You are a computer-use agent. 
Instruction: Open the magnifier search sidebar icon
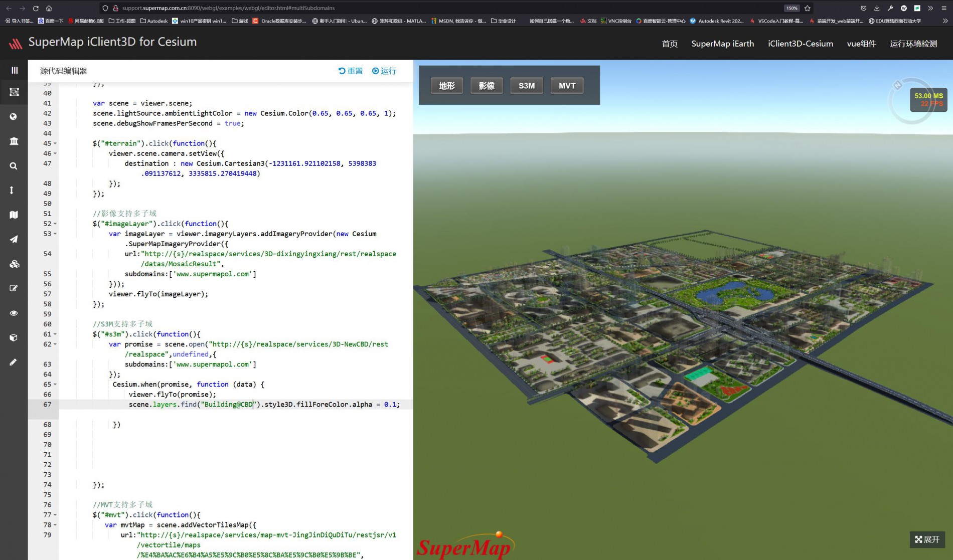(14, 166)
